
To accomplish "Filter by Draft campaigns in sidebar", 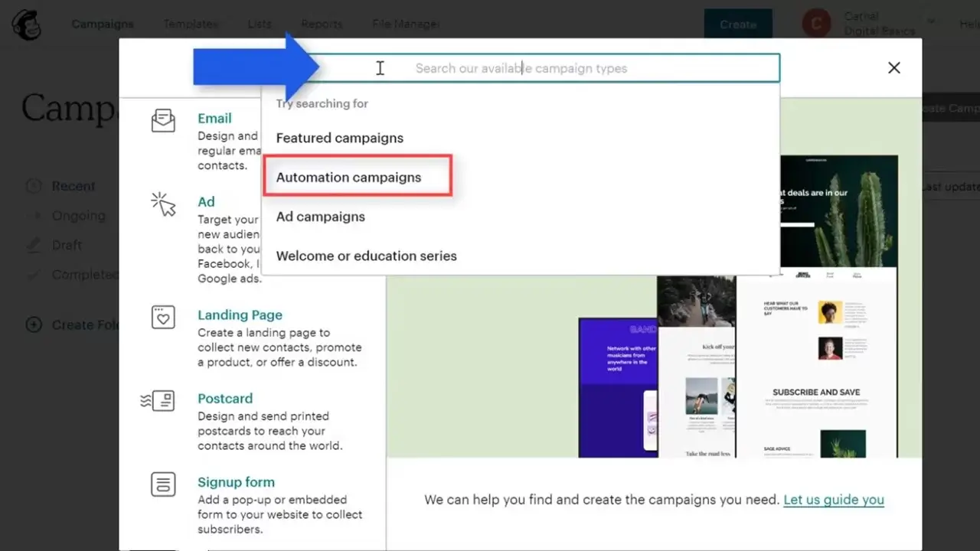I will [67, 245].
